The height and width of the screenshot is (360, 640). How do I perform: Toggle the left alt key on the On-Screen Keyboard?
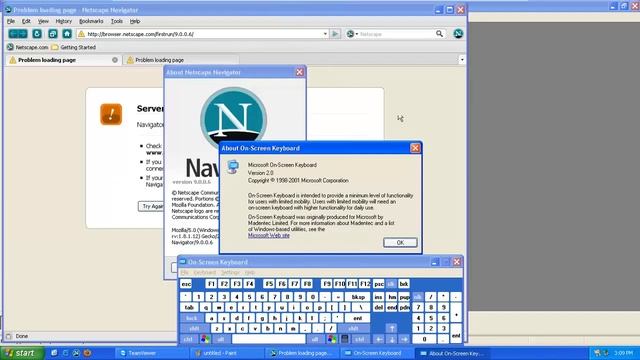coord(221,339)
